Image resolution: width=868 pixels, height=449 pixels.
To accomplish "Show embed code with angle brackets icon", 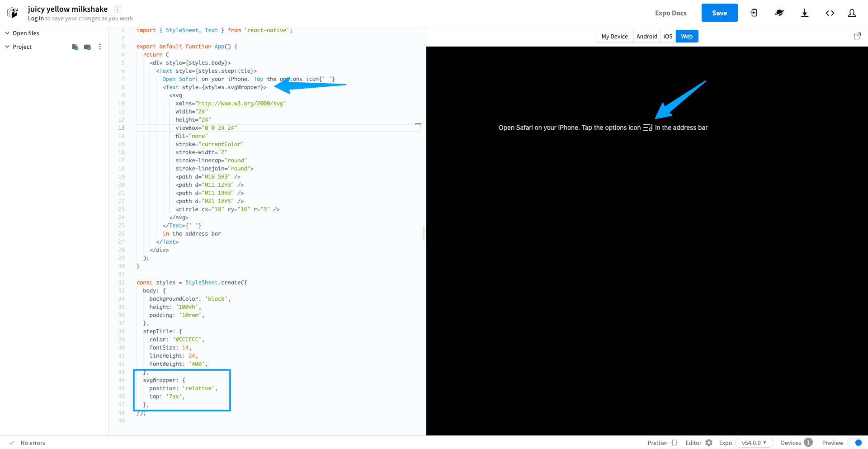I will tap(830, 13).
